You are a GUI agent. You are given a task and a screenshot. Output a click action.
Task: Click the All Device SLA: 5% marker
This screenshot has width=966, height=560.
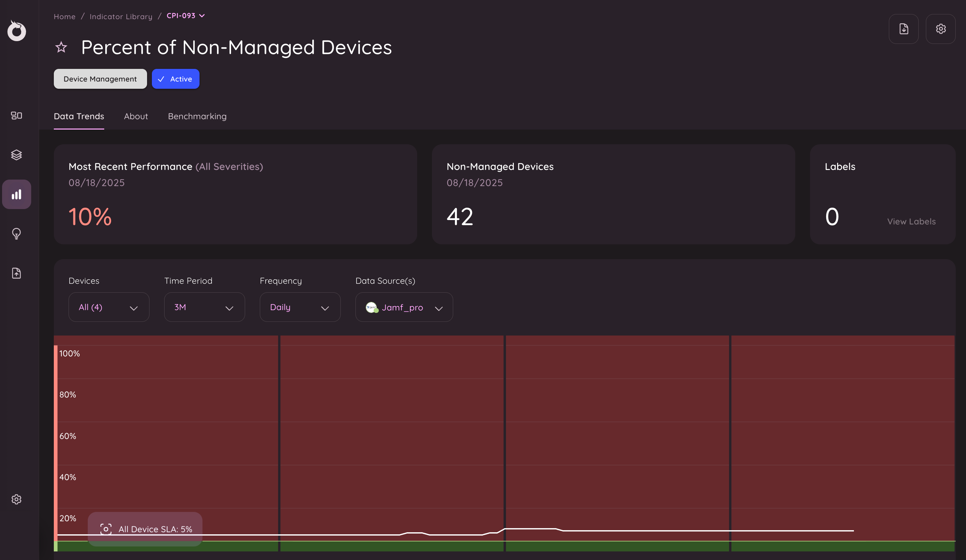[x=145, y=529]
